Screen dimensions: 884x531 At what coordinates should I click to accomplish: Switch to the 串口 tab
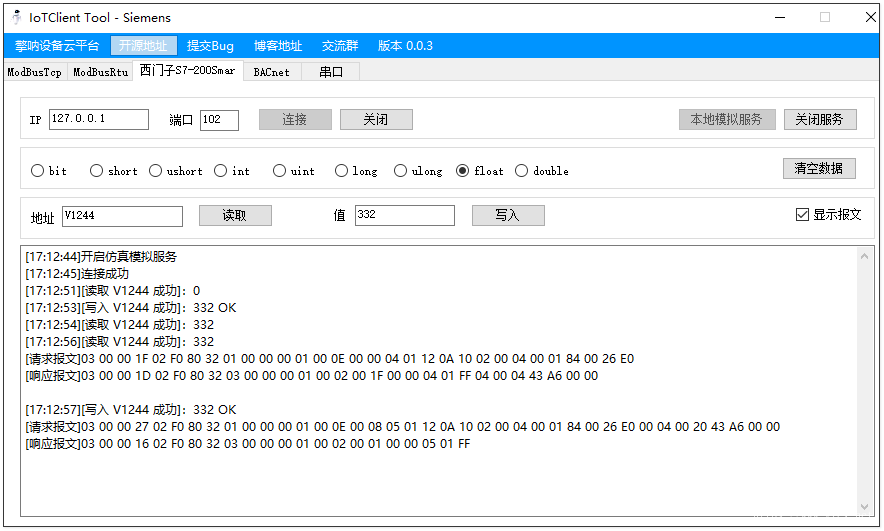pos(331,72)
